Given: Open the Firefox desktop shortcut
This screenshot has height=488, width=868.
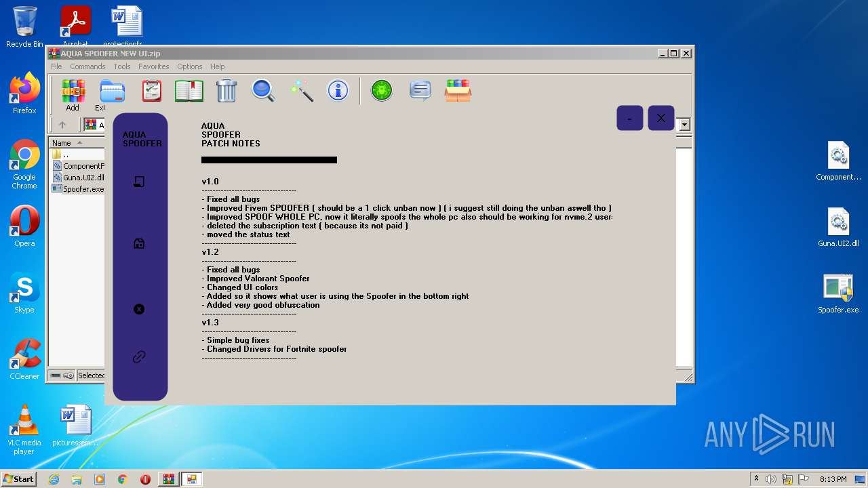Looking at the screenshot, I should coord(24,94).
